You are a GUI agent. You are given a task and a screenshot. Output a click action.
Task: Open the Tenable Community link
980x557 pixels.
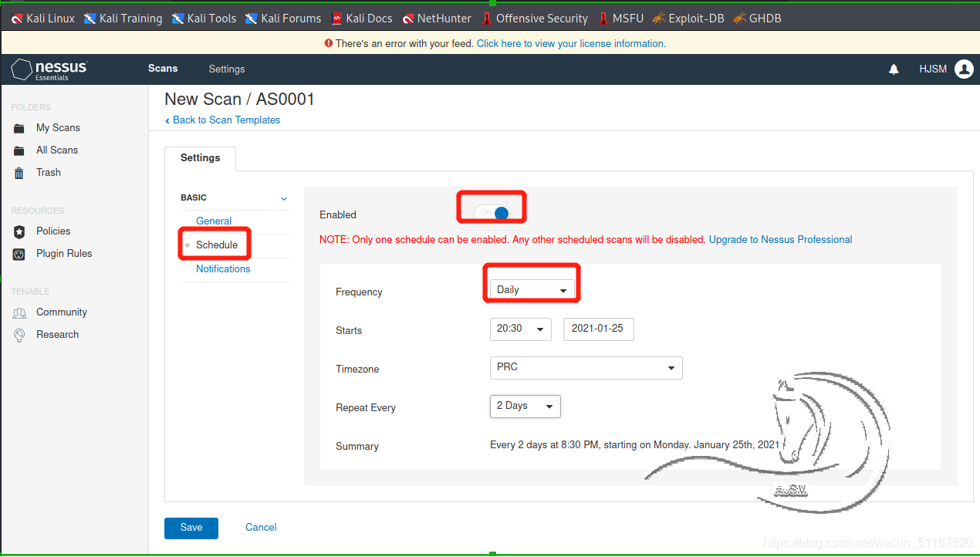pos(62,312)
